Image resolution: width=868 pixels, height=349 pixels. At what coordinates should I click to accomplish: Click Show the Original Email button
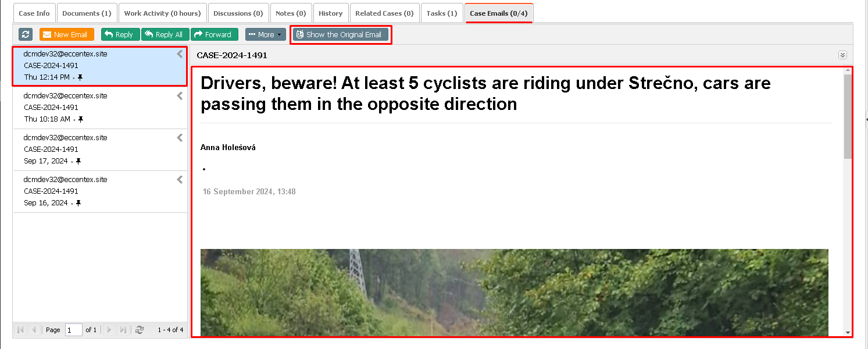click(x=340, y=34)
